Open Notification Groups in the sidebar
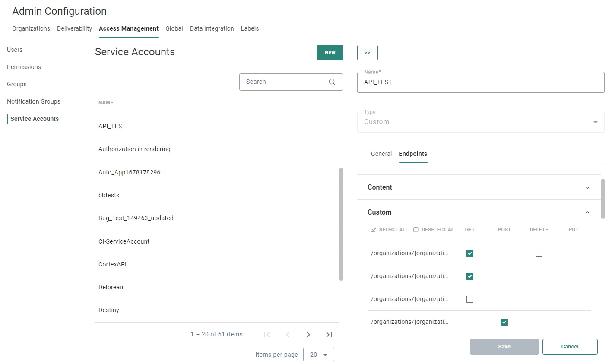The width and height of the screenshot is (609, 364). coord(34,101)
